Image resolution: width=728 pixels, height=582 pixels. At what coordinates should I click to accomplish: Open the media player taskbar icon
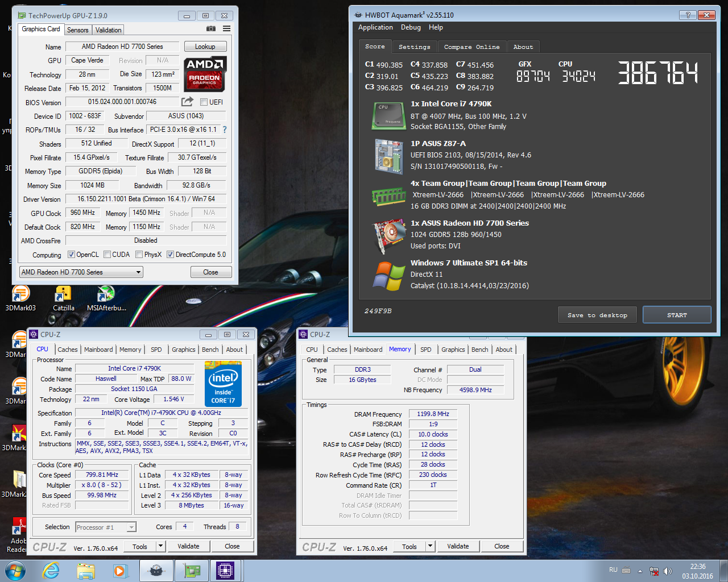(119, 571)
